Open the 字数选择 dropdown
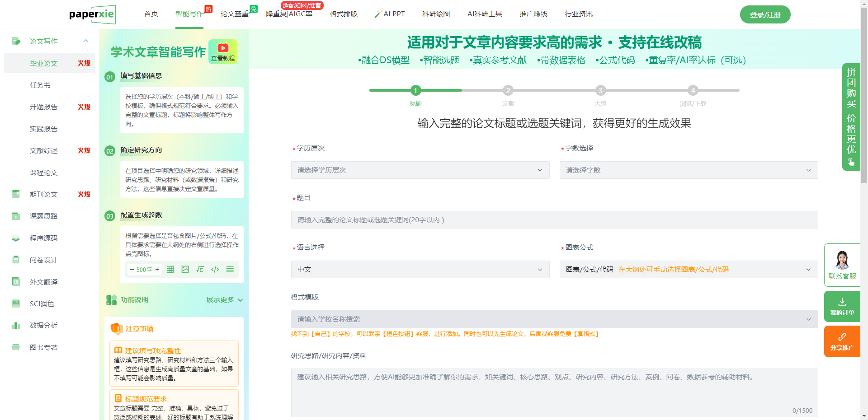 pos(688,170)
